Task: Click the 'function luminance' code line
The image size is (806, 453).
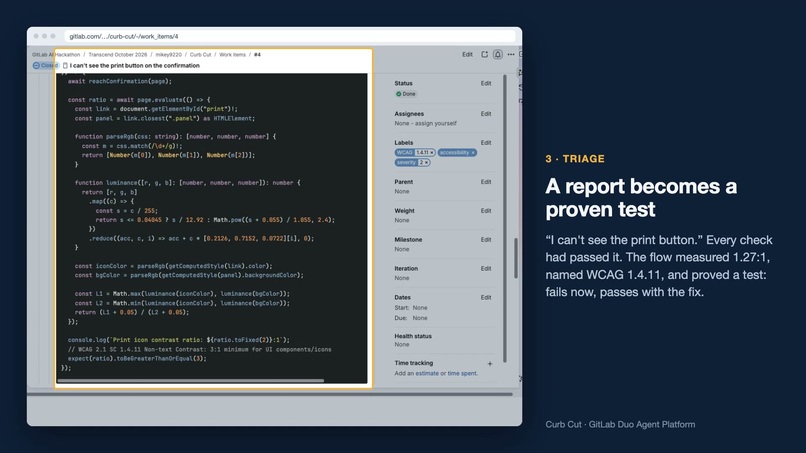Action: pyautogui.click(x=188, y=183)
